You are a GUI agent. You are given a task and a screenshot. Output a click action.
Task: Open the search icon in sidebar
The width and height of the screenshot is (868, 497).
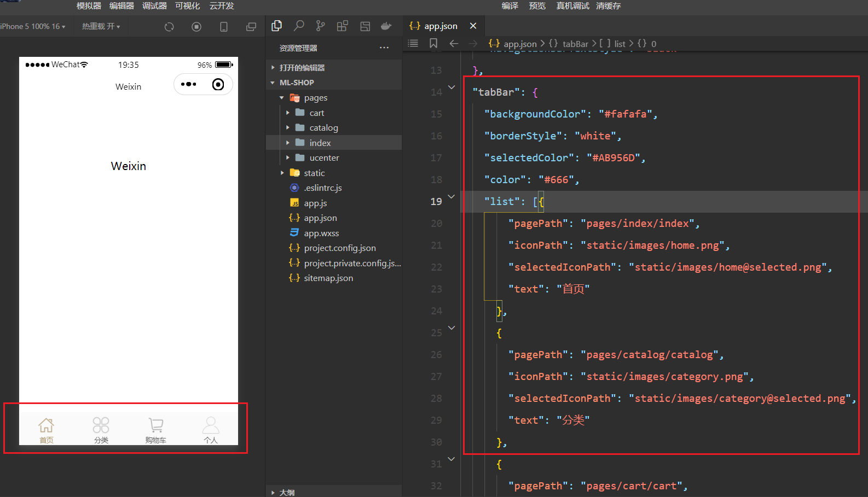299,26
